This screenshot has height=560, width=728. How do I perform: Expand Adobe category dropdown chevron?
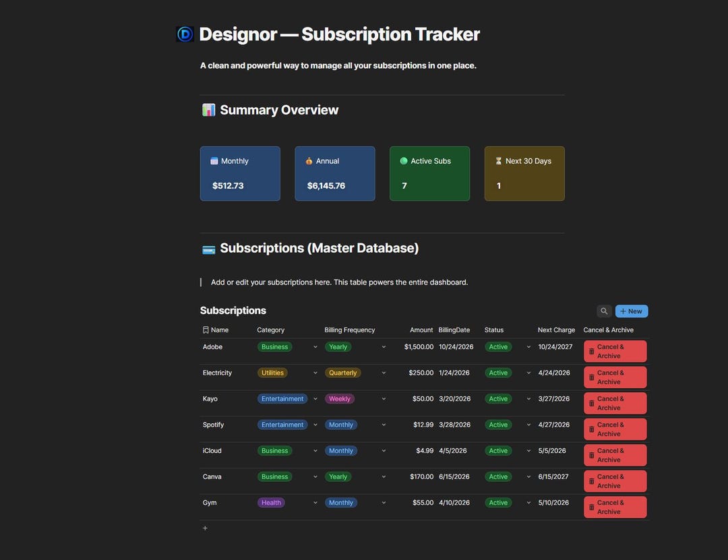pyautogui.click(x=315, y=347)
